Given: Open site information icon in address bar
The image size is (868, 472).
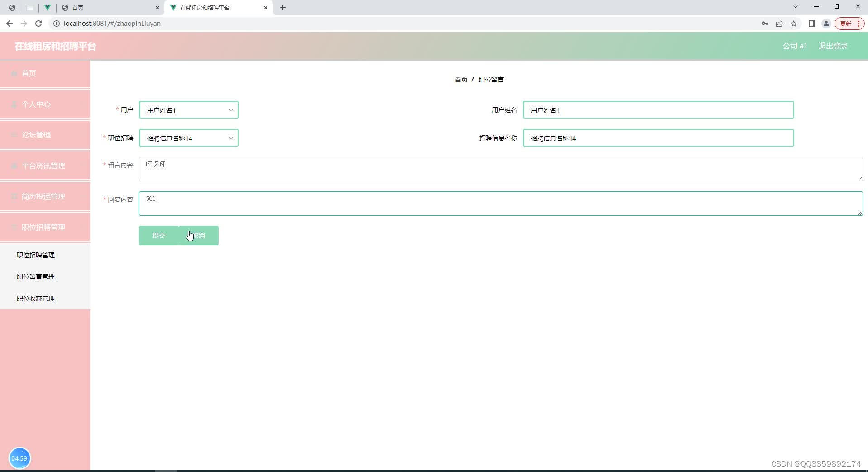Looking at the screenshot, I should 57,24.
